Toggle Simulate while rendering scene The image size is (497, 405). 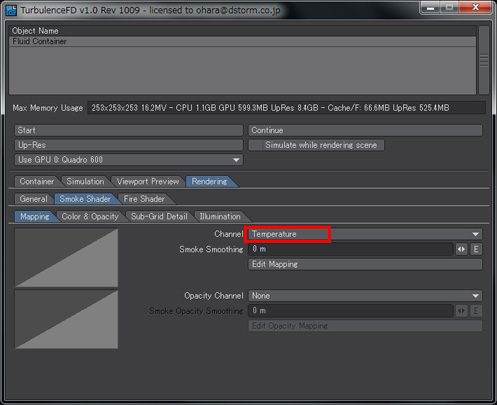[x=316, y=145]
